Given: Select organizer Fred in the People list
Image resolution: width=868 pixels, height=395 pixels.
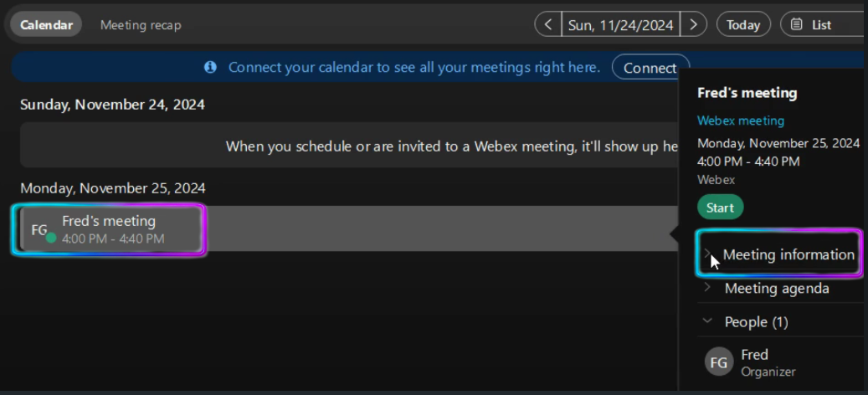Looking at the screenshot, I should [x=755, y=355].
